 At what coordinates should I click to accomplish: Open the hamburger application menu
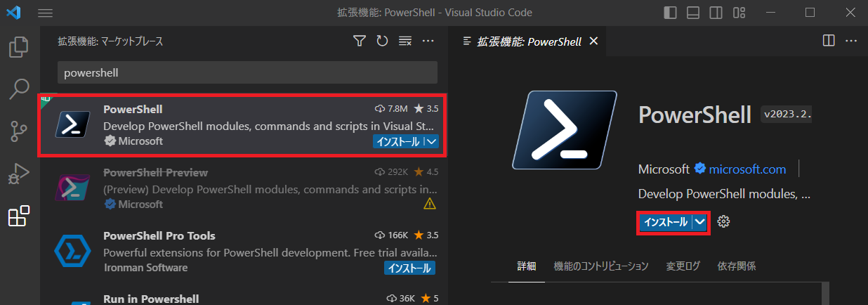45,13
